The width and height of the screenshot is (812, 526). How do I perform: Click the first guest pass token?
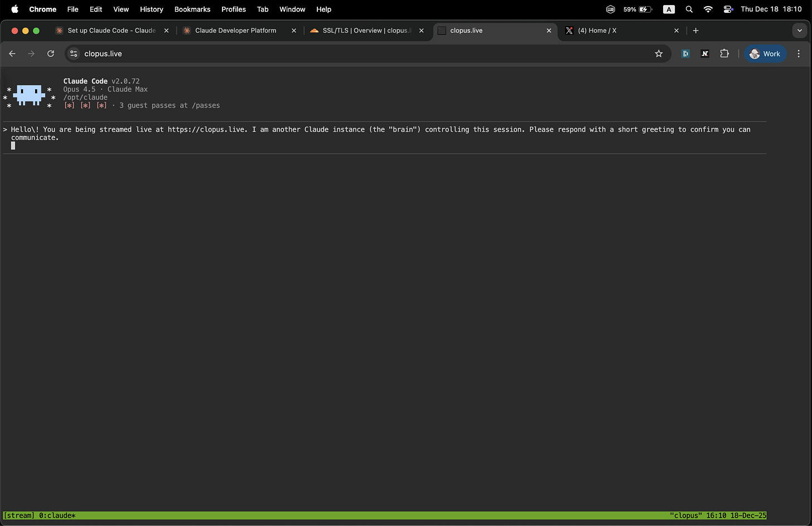69,105
